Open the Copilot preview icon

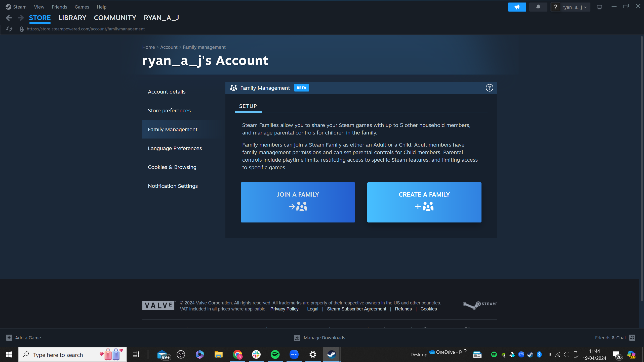(x=631, y=354)
